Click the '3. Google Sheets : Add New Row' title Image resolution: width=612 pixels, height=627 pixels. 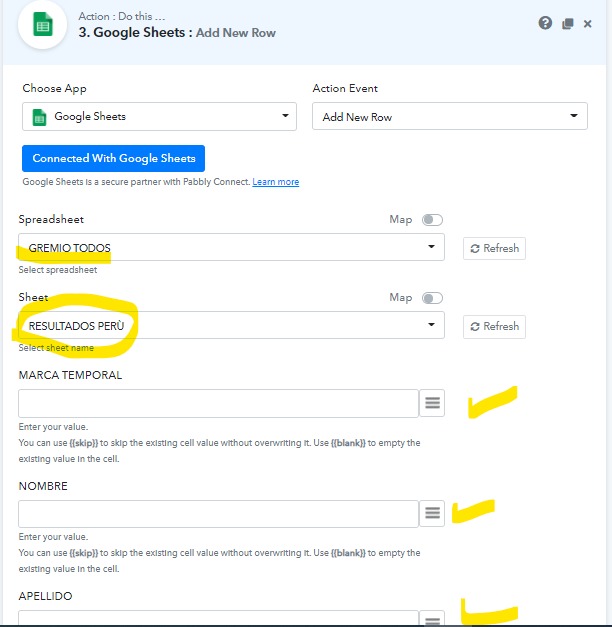click(177, 32)
